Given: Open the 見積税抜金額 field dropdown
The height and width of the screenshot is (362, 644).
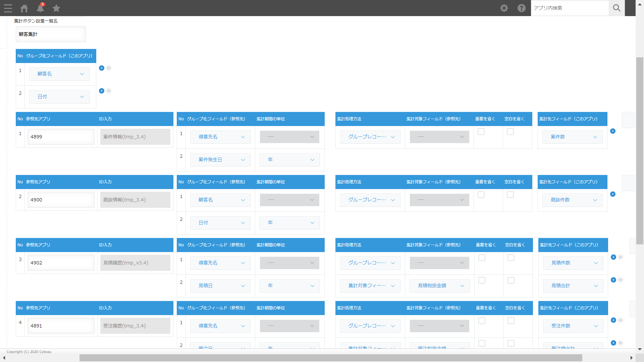Looking at the screenshot, I should pyautogui.click(x=440, y=286).
